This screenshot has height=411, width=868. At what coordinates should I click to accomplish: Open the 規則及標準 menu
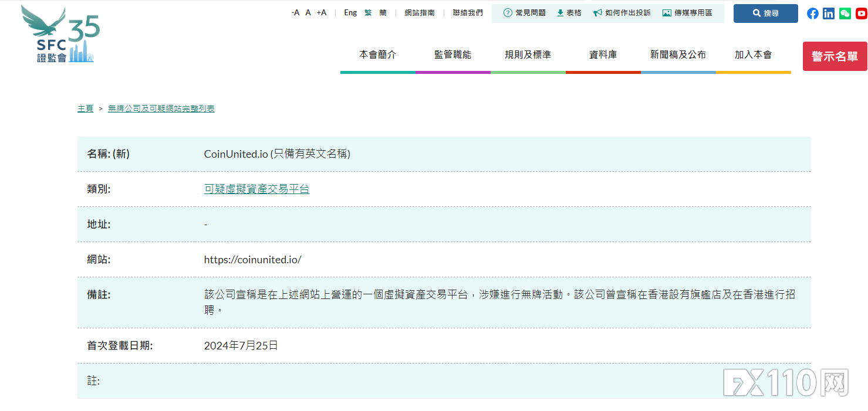click(x=528, y=55)
